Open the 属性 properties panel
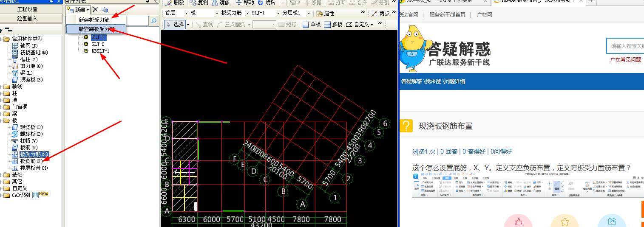The width and height of the screenshot is (644, 227). [325, 14]
